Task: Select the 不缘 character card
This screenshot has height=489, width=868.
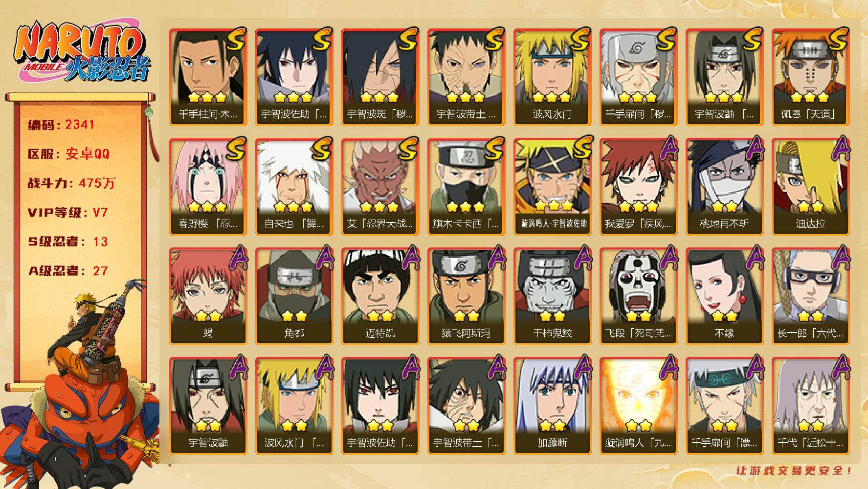Action: pos(724,296)
